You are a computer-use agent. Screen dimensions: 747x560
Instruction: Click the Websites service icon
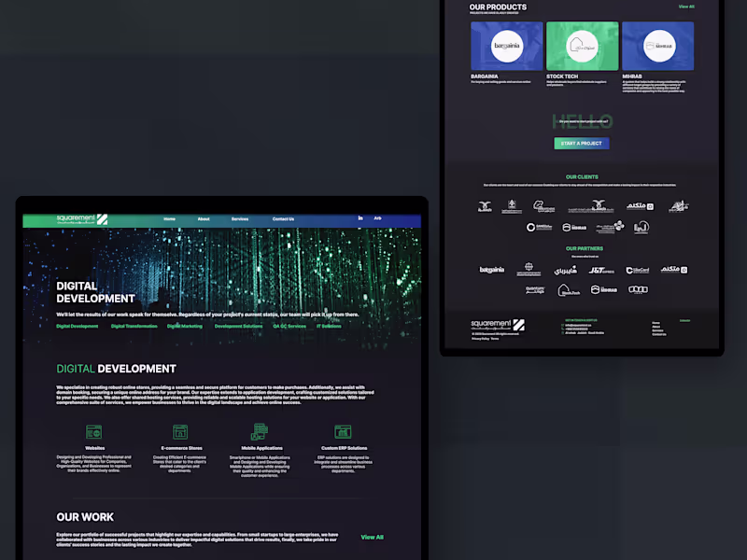pyautogui.click(x=94, y=432)
